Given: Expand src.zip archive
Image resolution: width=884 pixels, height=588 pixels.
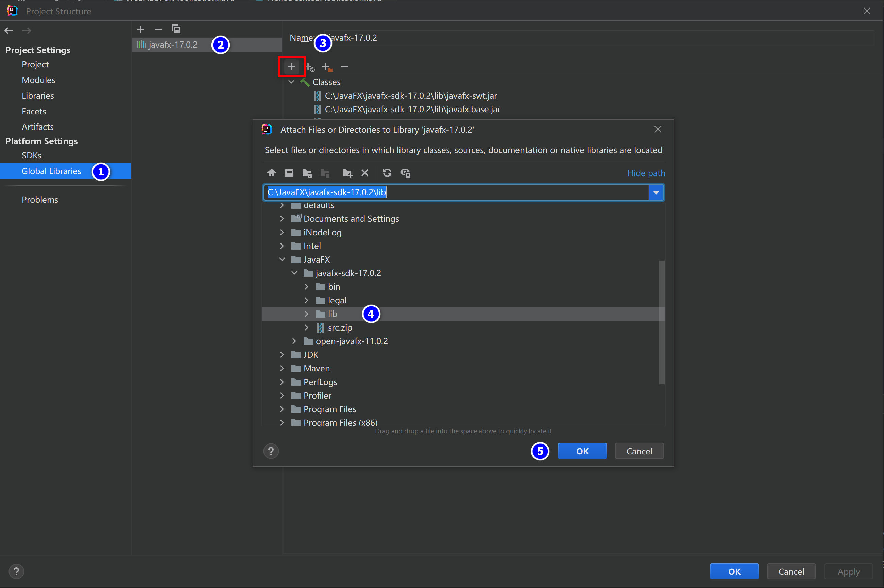Looking at the screenshot, I should click(307, 327).
